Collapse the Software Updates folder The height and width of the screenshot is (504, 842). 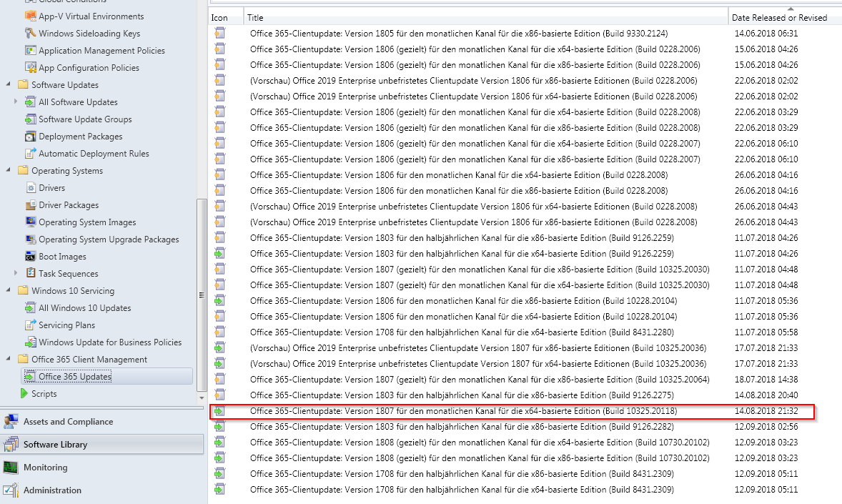[x=8, y=84]
